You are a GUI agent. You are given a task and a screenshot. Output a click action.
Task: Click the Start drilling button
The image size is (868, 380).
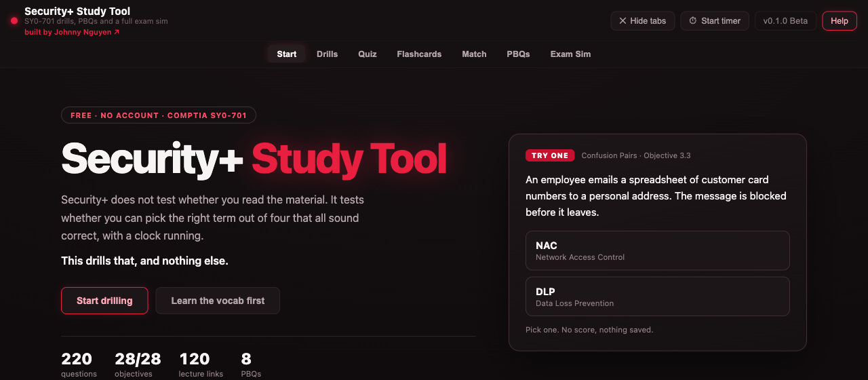(x=104, y=301)
